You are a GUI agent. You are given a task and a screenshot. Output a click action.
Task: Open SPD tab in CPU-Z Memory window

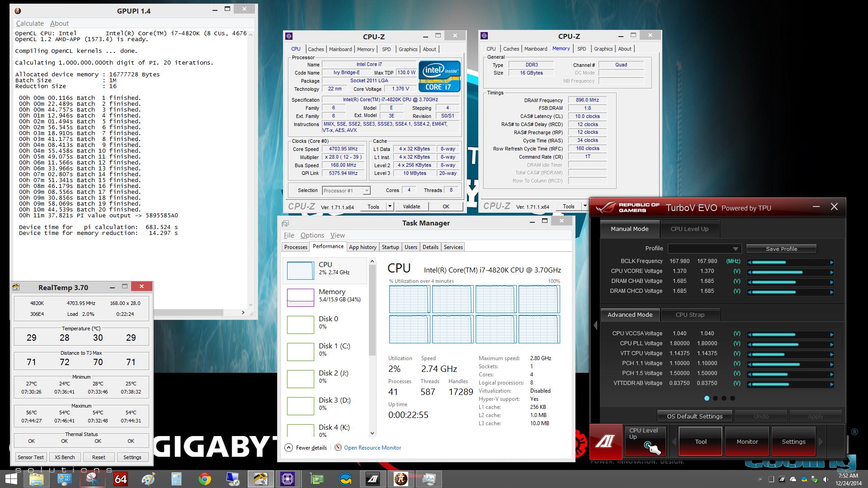[x=581, y=49]
